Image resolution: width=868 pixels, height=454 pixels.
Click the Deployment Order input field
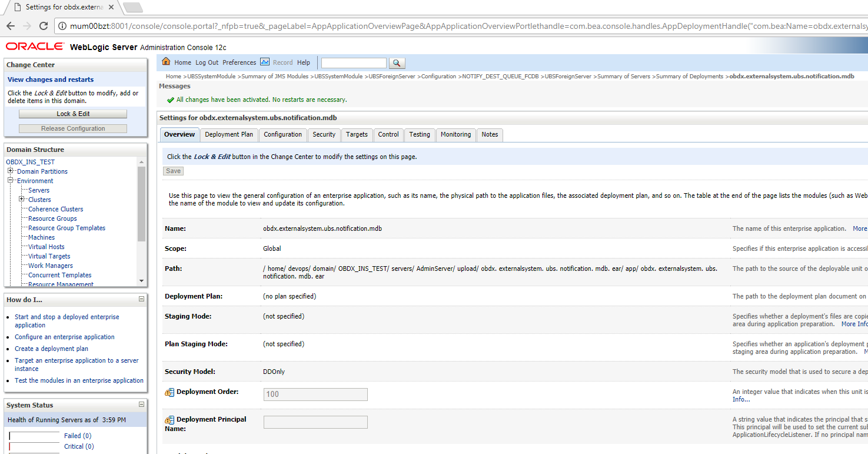click(x=315, y=395)
